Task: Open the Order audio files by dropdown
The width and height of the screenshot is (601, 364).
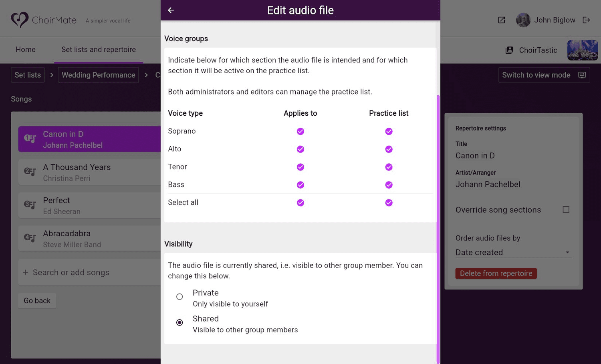Action: (x=513, y=252)
